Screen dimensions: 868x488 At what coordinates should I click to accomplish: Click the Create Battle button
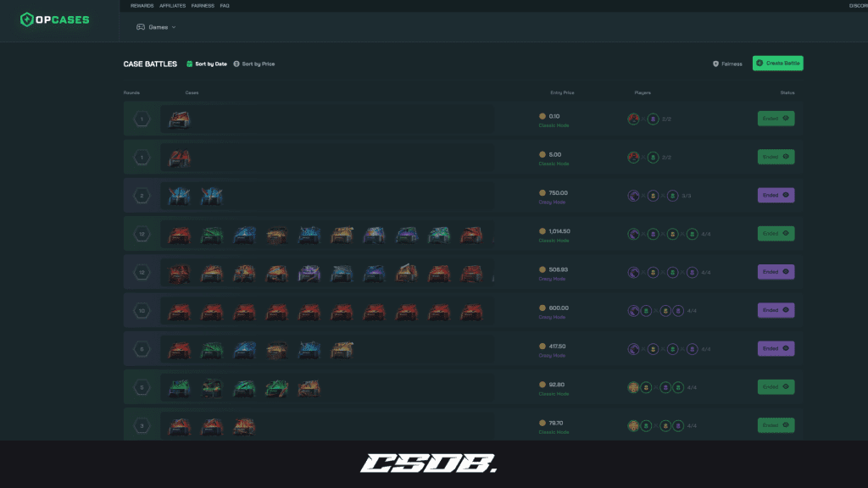coord(777,64)
